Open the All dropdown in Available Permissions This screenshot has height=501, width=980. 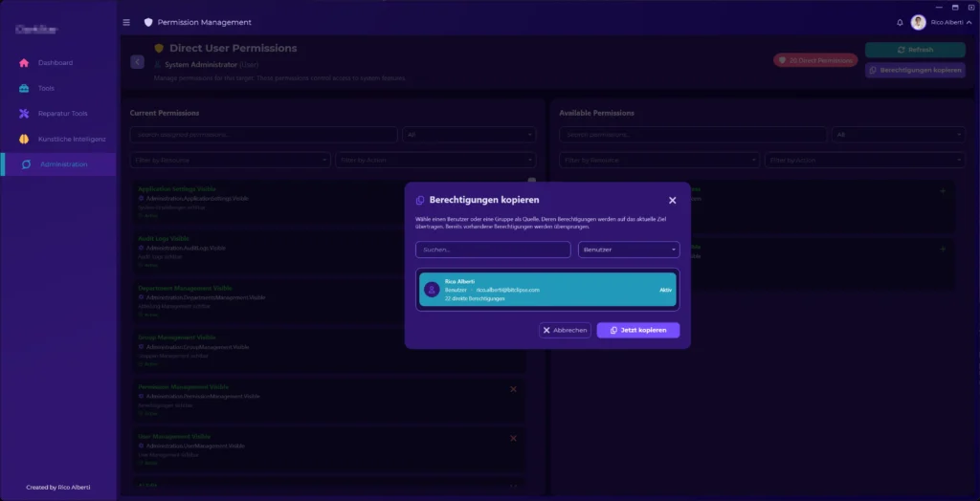898,134
